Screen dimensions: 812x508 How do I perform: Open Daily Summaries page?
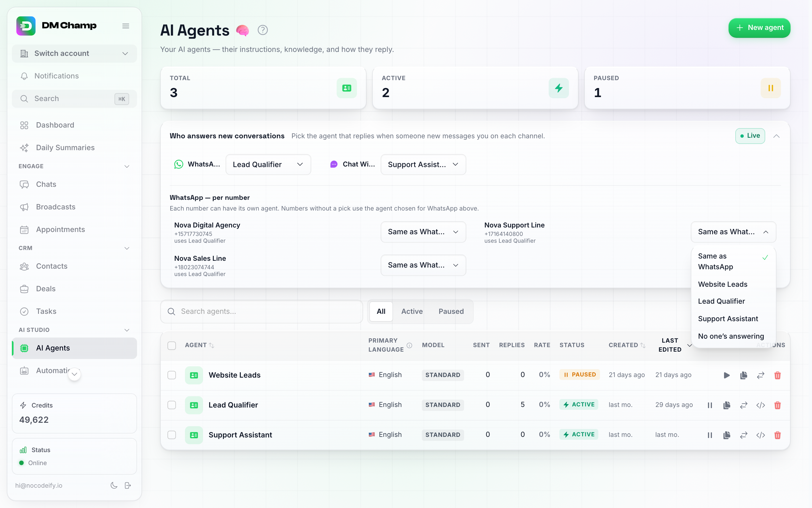click(x=74, y=148)
